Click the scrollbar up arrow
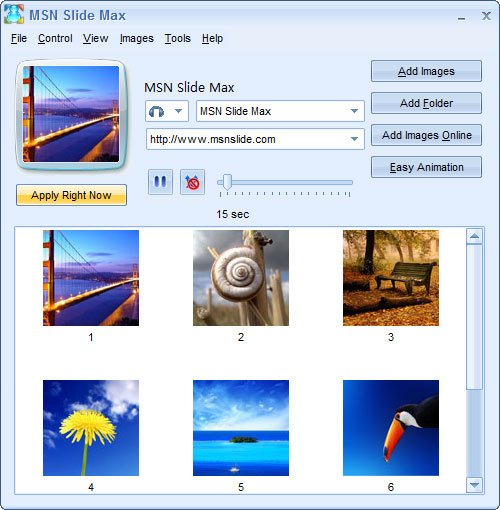This screenshot has width=500, height=510. [474, 236]
